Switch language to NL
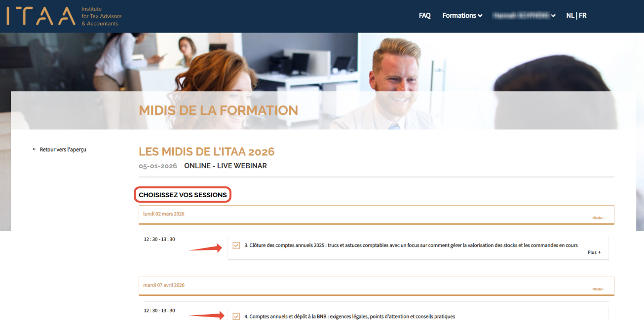Screen dimensions: 644x321 pyautogui.click(x=570, y=15)
